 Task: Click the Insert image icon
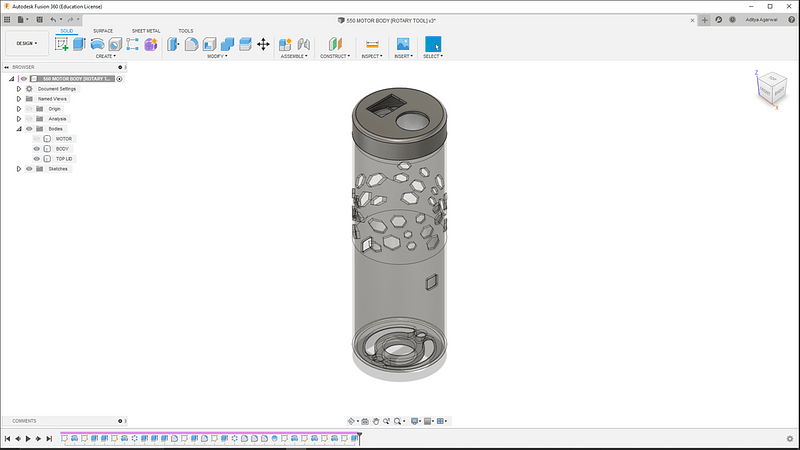coord(403,44)
